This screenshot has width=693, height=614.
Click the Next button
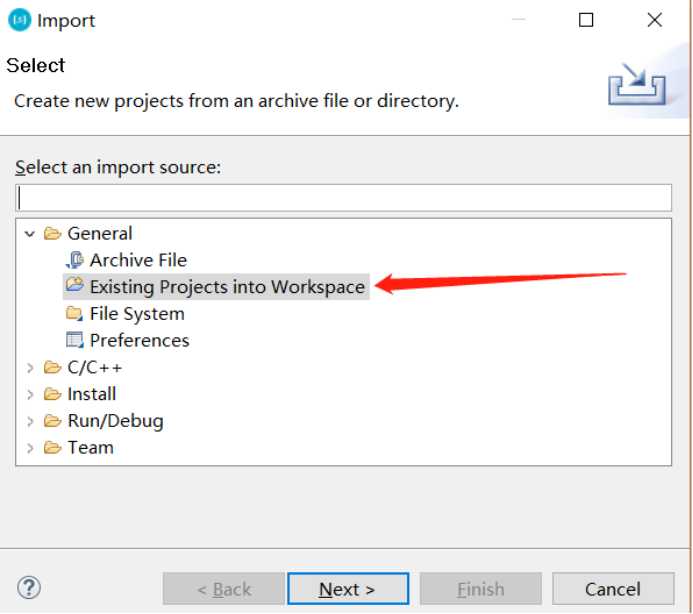click(x=348, y=589)
